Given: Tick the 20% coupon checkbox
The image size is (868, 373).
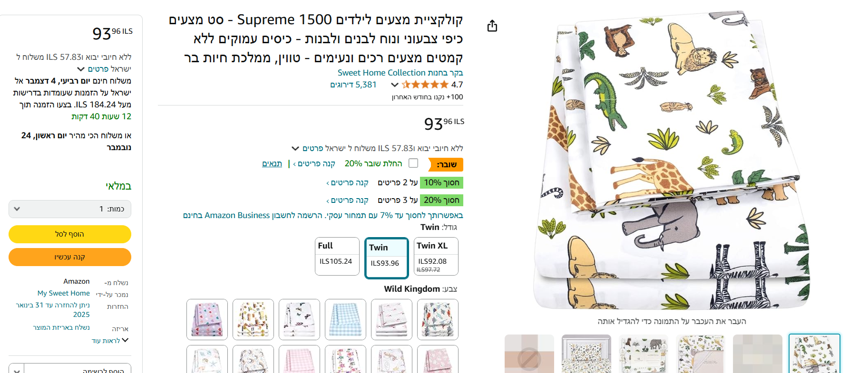Looking at the screenshot, I should click(x=413, y=163).
